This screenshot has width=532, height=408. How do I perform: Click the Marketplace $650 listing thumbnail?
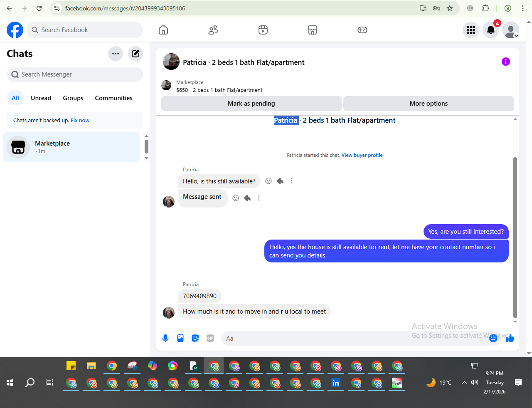166,85
